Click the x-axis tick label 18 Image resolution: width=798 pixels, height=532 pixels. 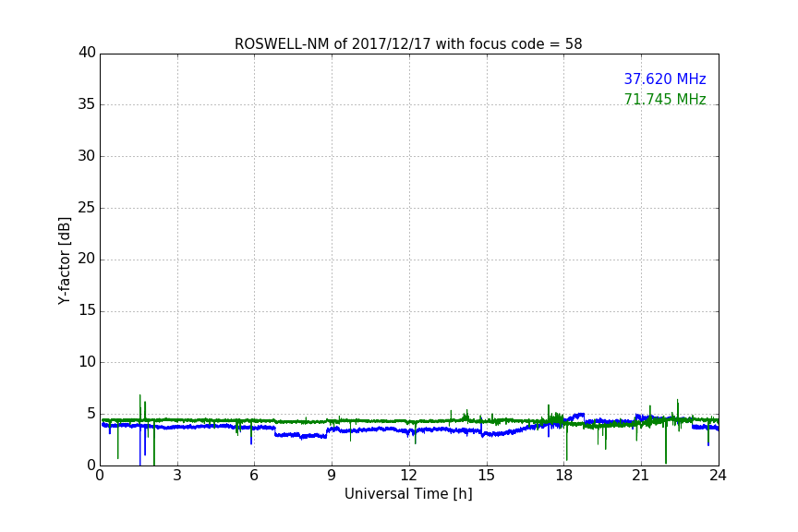pyautogui.click(x=563, y=476)
